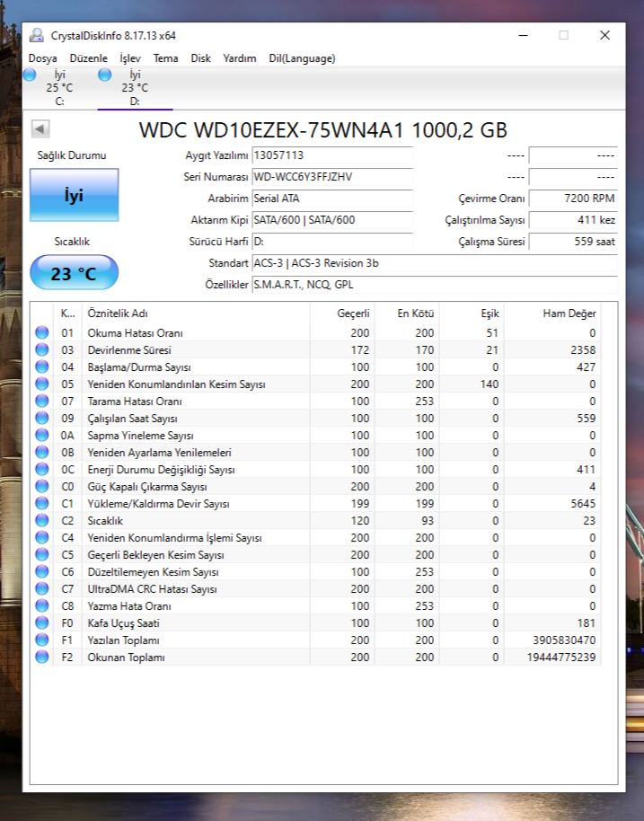644x821 pixels.
Task: Click status orb for Tarama Hatası Oranı
Action: (42, 402)
